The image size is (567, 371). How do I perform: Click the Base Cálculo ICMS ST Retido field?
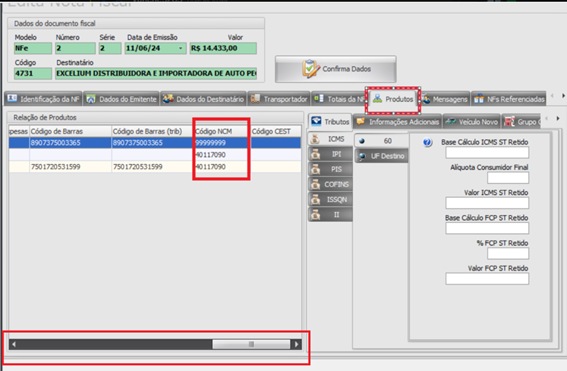(487, 153)
